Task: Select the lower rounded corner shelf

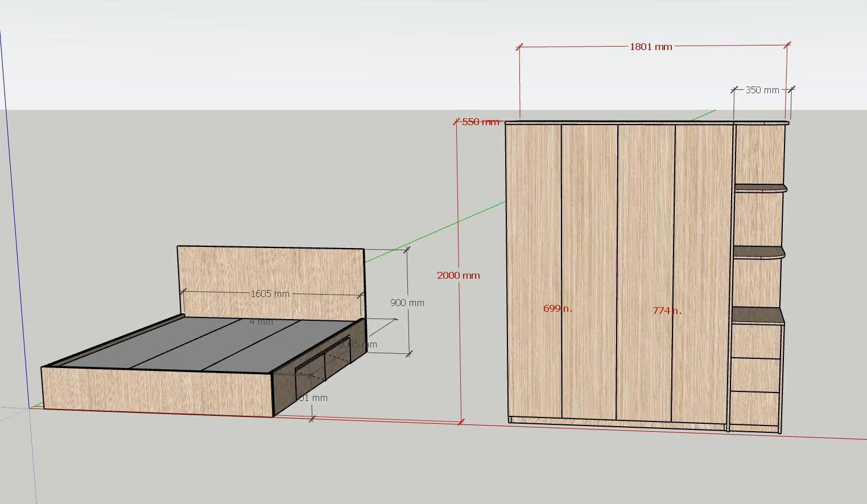Action: [758, 252]
